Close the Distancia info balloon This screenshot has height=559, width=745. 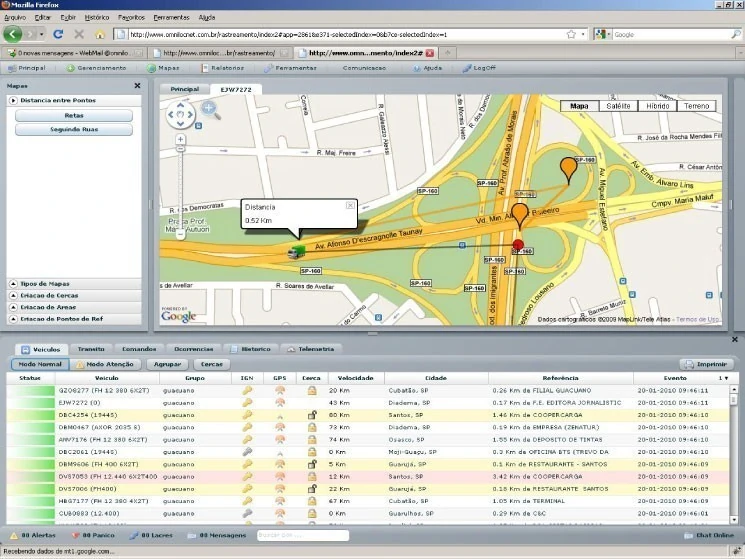(x=350, y=205)
